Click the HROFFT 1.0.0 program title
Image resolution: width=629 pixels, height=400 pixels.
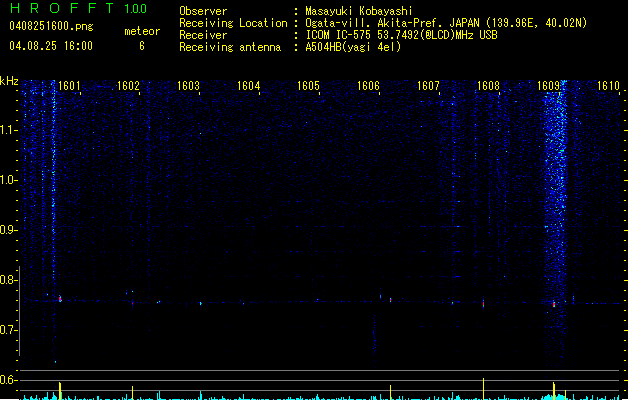78,8
